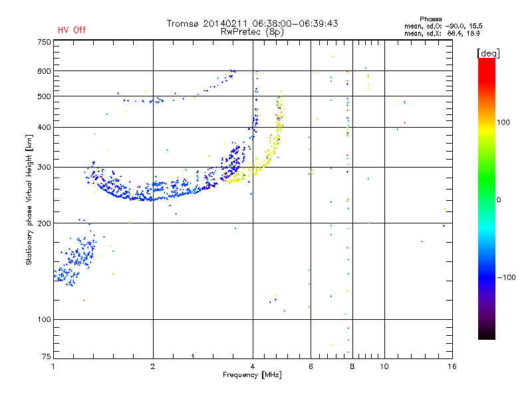This screenshot has width=532, height=399.
Task: Click the red "HV Off" label
Action: 71,30
